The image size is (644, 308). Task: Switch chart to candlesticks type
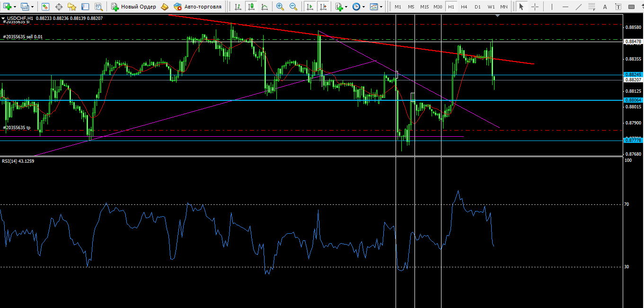point(251,7)
